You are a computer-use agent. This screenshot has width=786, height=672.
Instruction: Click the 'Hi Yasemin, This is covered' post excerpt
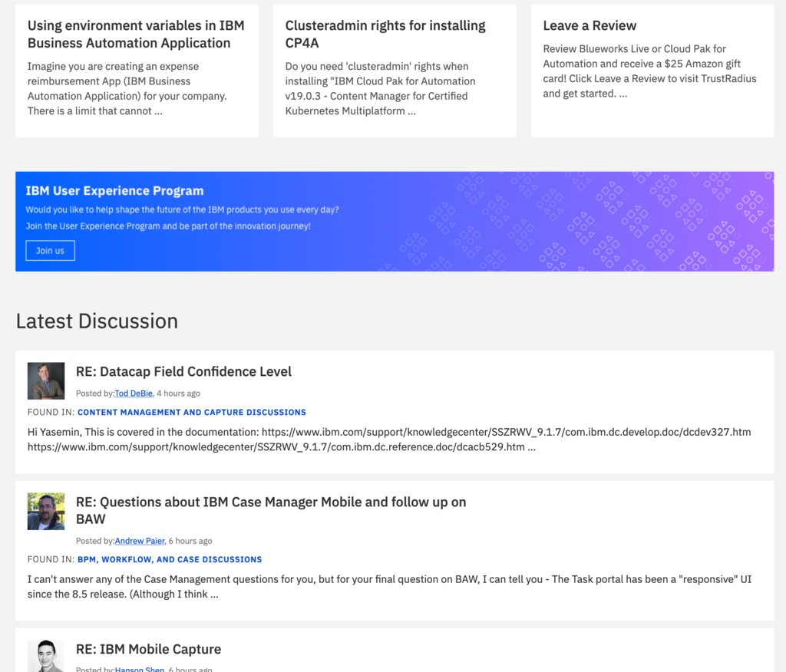click(389, 440)
